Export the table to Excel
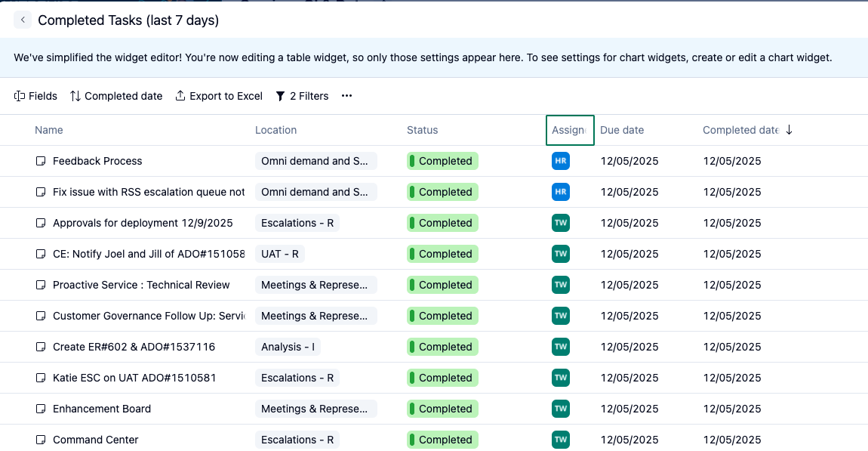The width and height of the screenshot is (868, 451). tap(219, 96)
